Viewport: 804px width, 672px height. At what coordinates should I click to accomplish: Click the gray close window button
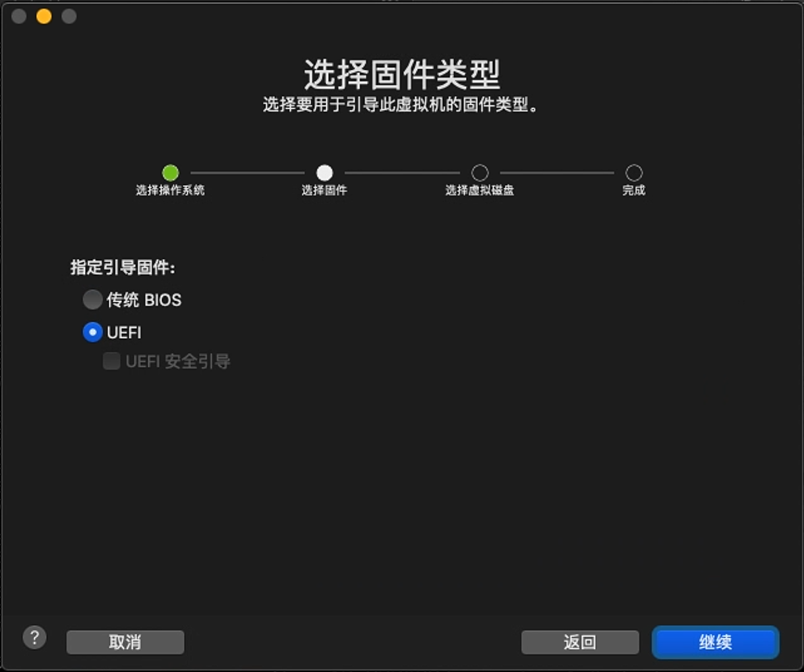pos(19,16)
